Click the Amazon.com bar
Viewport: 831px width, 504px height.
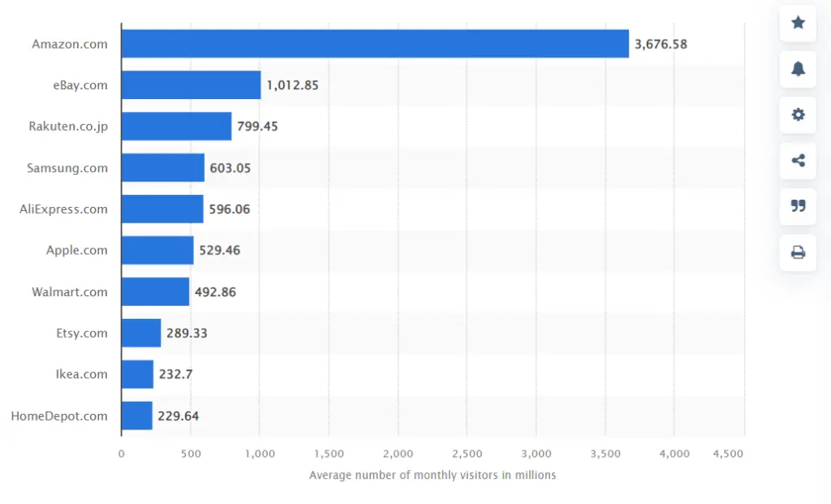pyautogui.click(x=375, y=44)
